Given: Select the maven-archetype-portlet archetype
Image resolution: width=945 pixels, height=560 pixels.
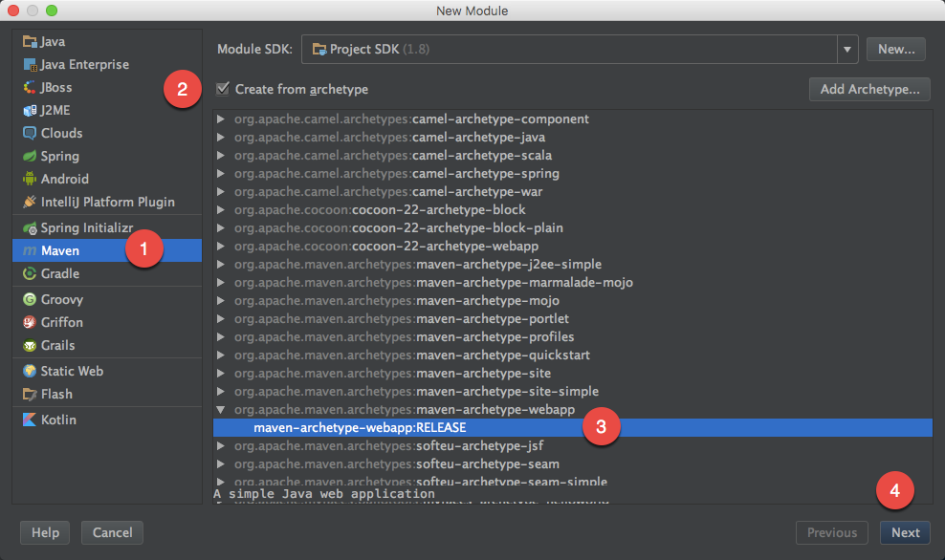Looking at the screenshot, I should [x=573, y=318].
